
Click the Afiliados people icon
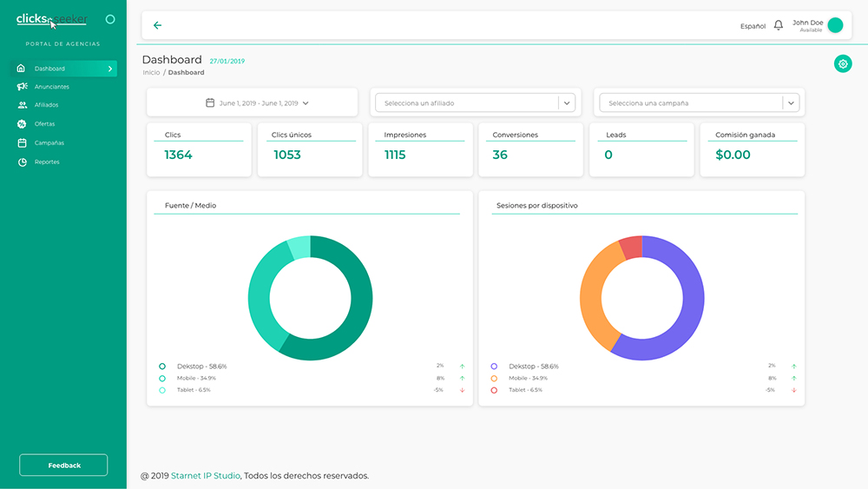[22, 105]
